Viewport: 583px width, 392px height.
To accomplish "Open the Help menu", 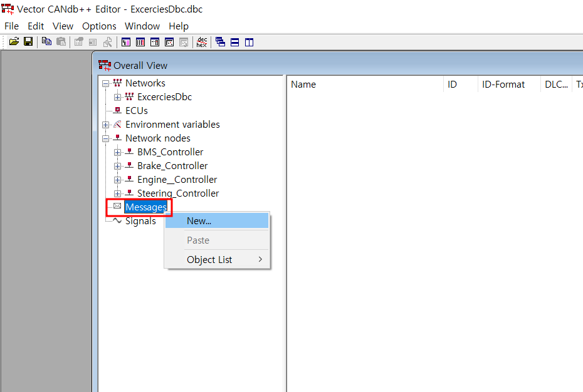I will coord(179,26).
